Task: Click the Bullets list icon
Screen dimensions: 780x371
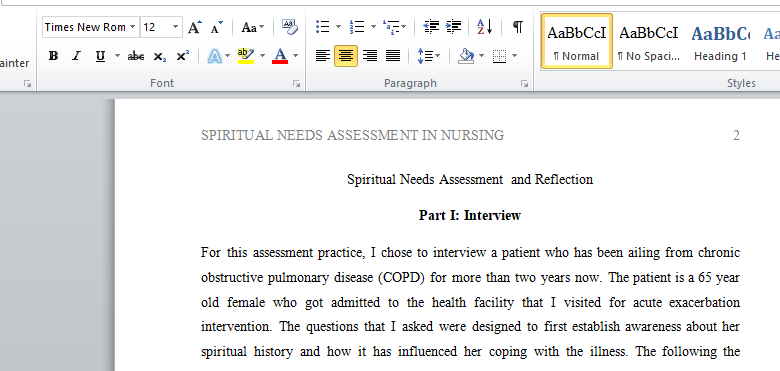Action: [323, 27]
